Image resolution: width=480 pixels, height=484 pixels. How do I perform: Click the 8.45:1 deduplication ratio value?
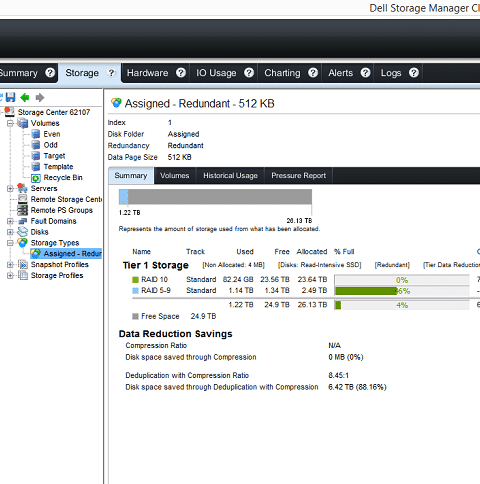338,375
